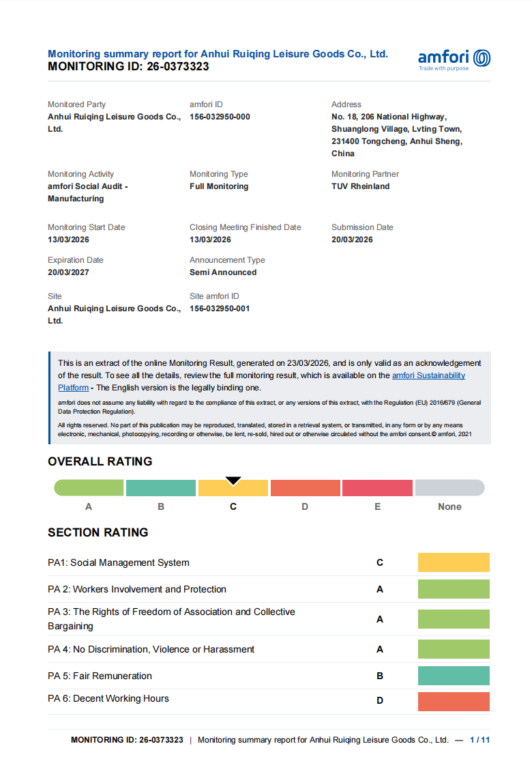Image resolution: width=532 pixels, height=759 pixels.
Task: Click the Closing Meeting Finished Date value
Action: [x=210, y=240]
